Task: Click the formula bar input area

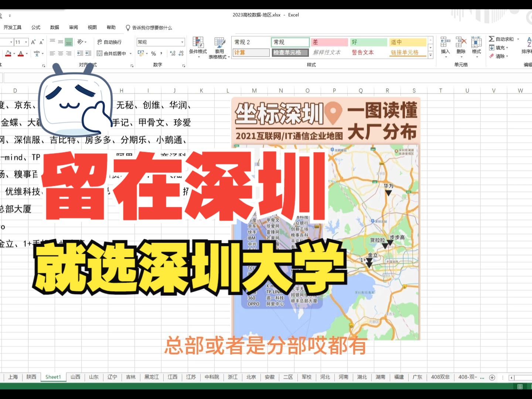Action: coord(268,78)
